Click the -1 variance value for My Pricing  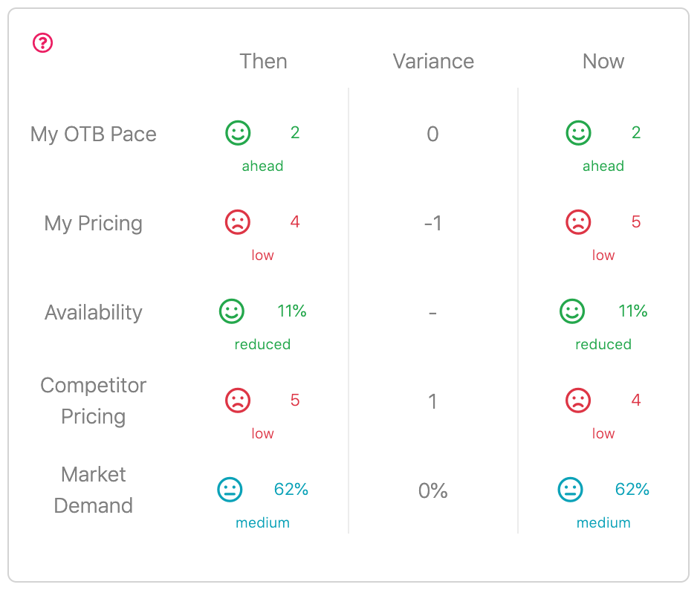tap(433, 223)
